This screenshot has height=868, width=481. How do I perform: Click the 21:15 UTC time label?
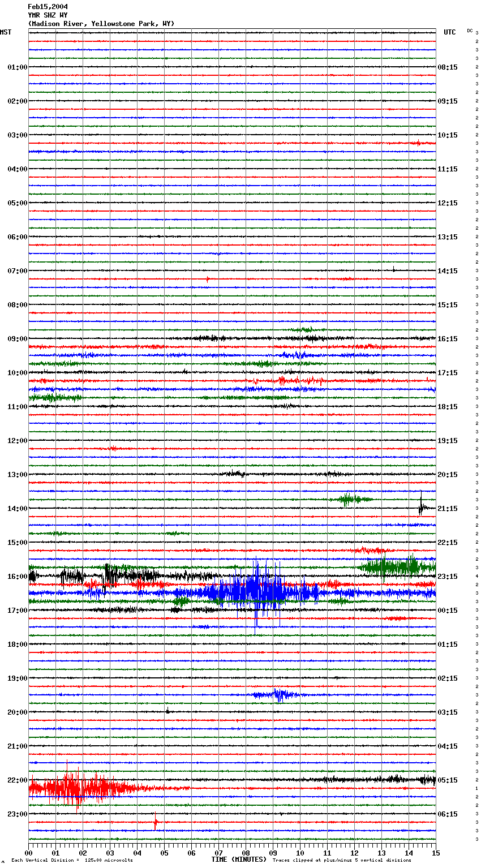point(448,509)
